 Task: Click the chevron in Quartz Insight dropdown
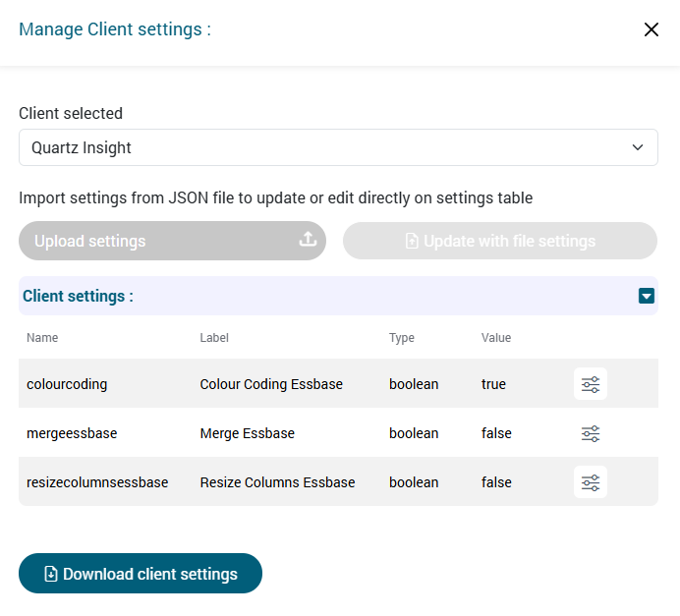point(638,148)
